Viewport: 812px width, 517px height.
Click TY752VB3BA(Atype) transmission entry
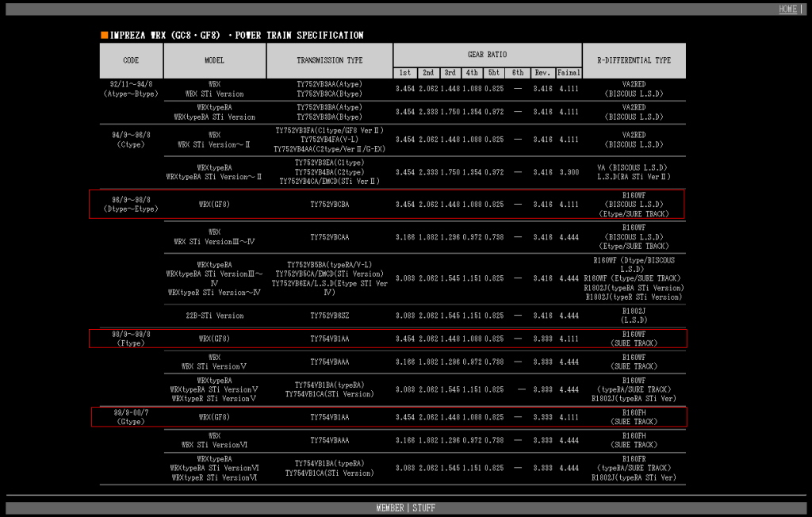(329, 107)
